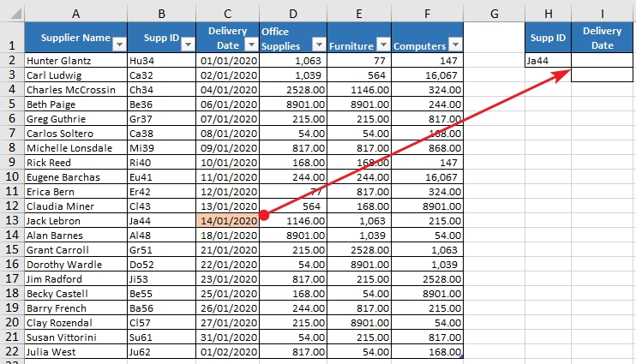Expand the Furniture column filter arrow
The image size is (636, 364).
(x=382, y=45)
